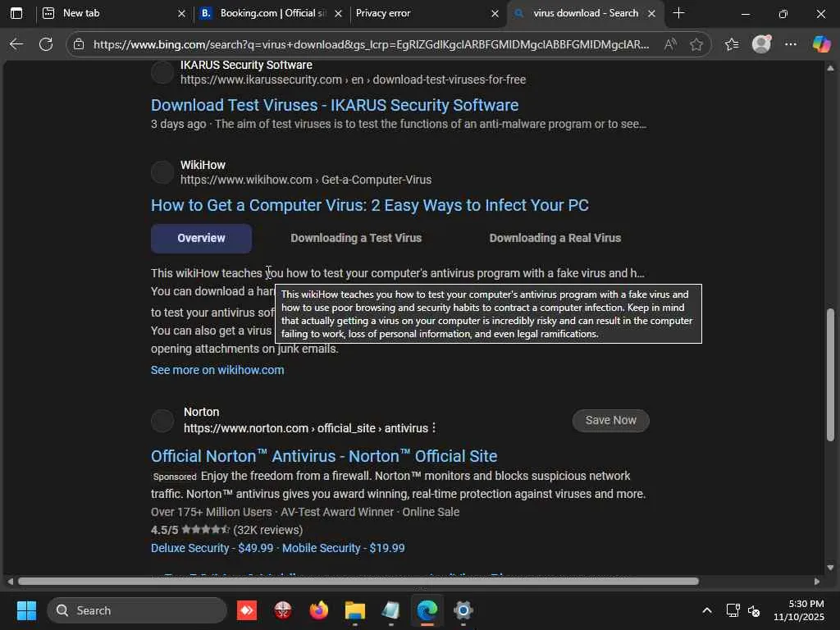Image resolution: width=840 pixels, height=630 pixels.
Task: Switch to the New tab tab
Action: coord(112,13)
